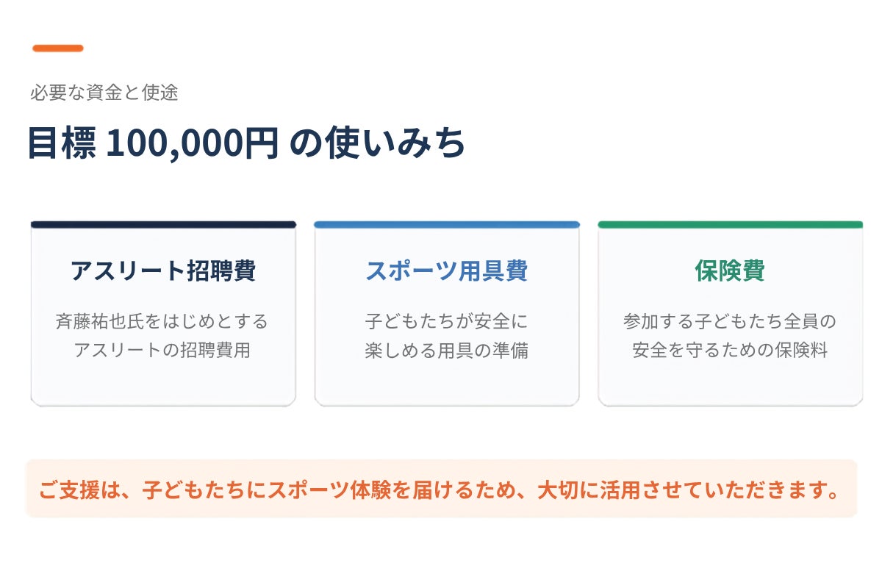882x588 pixels.
Task: Click the line 参加する子どもたち全員の
Action: coord(731,321)
